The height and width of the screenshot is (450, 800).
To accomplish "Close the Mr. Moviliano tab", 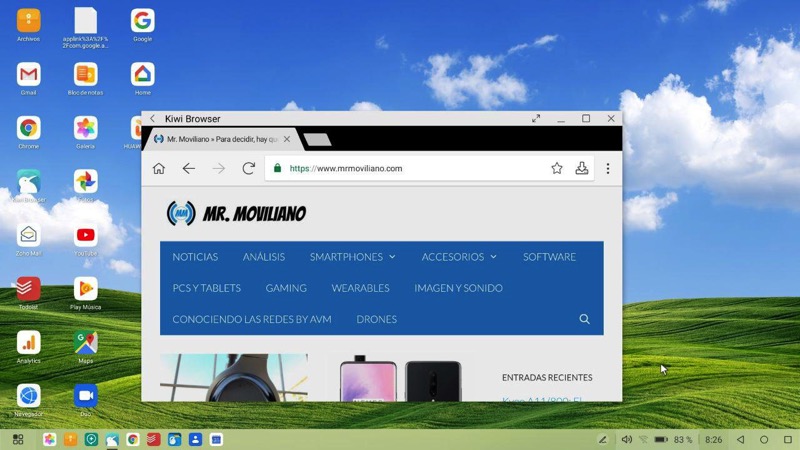I will coord(287,139).
